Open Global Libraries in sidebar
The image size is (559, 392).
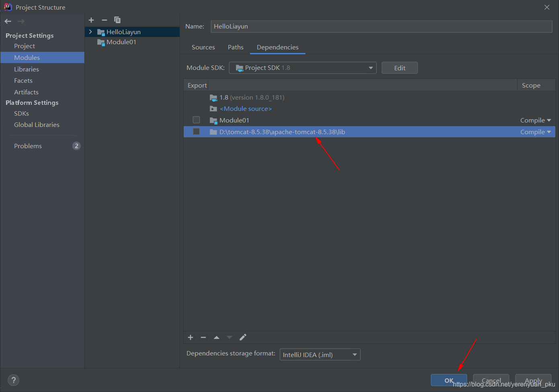[x=37, y=125]
